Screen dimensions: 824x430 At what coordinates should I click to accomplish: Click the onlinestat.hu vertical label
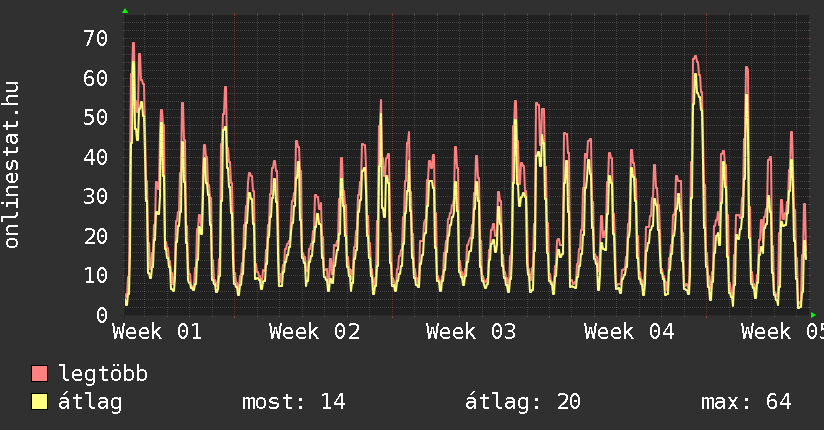[x=13, y=164]
